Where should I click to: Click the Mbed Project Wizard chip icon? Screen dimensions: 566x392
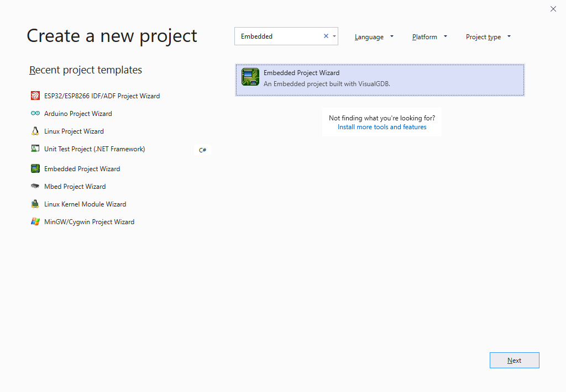point(35,186)
